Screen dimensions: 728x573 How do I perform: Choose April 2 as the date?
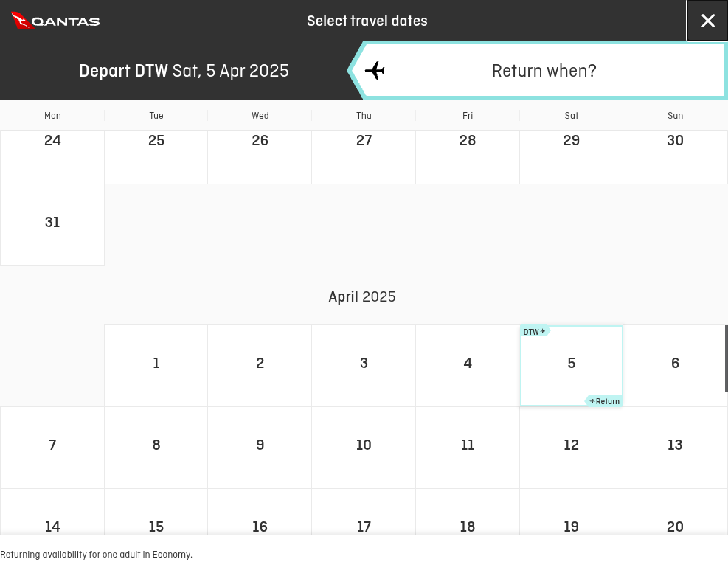[x=260, y=366]
